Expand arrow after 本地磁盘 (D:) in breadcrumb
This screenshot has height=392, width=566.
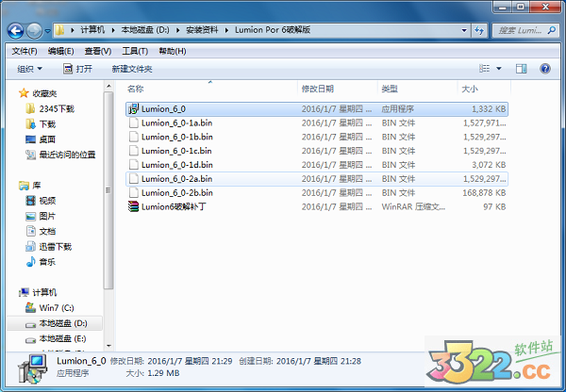pos(178,30)
